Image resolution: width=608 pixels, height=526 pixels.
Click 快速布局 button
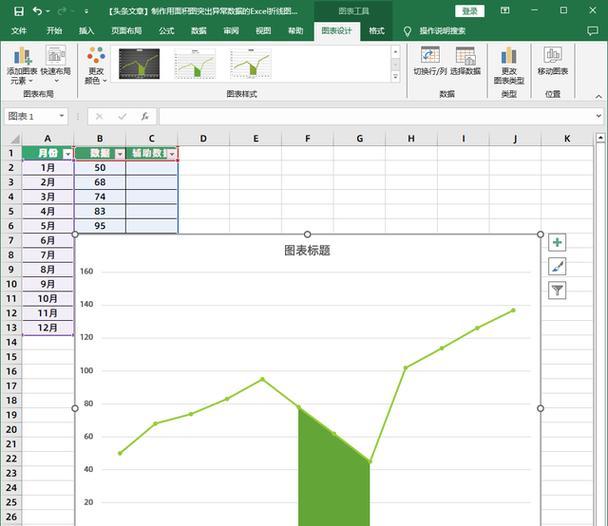pos(56,64)
